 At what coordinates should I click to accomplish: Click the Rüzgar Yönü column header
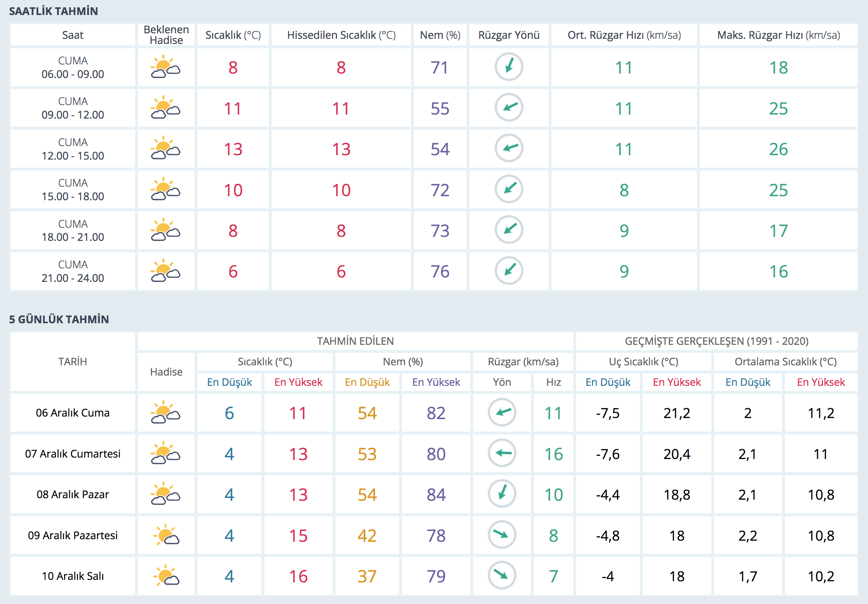(508, 35)
